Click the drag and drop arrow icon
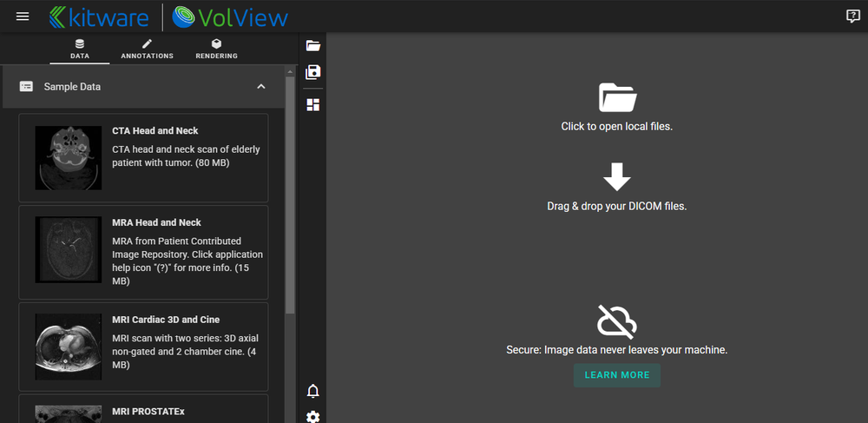The height and width of the screenshot is (423, 868). 617,177
